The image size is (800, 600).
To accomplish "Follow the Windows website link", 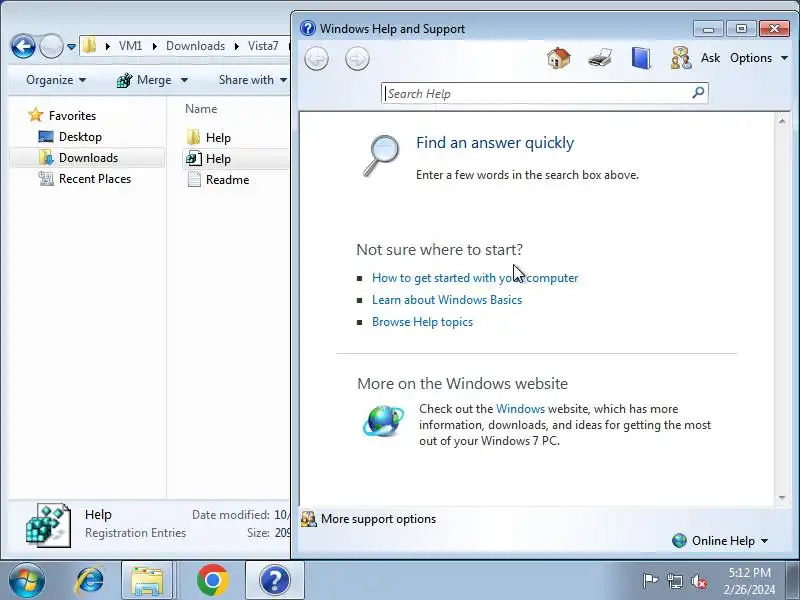I will point(520,409).
